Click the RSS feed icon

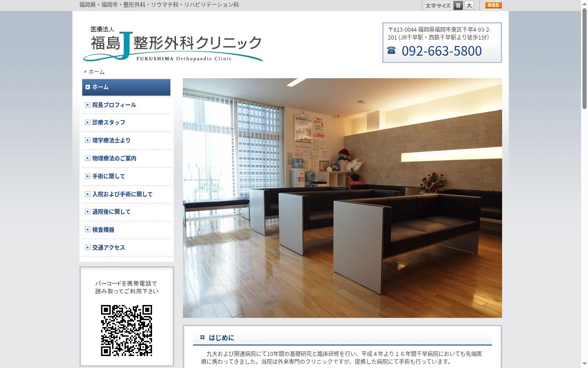(493, 5)
